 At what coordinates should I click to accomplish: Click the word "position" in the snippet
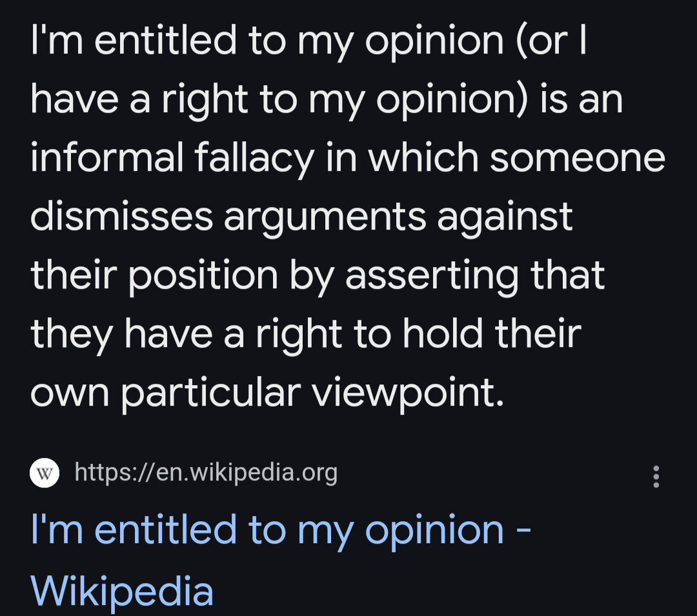[203, 276]
